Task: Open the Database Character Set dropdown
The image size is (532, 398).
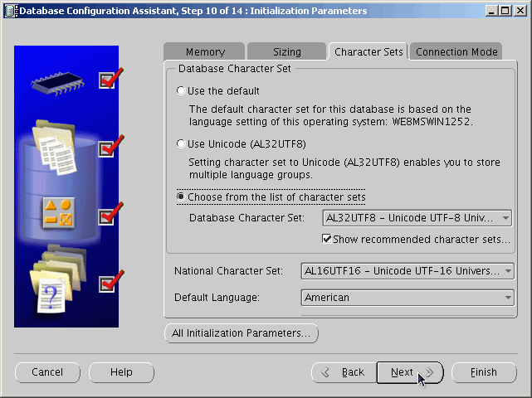Action: tap(418, 219)
